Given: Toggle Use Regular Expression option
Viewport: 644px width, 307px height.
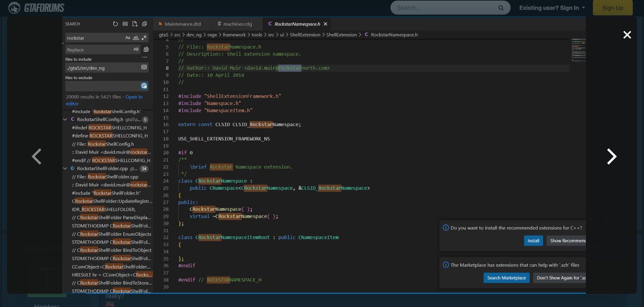Looking at the screenshot, I should (x=144, y=37).
